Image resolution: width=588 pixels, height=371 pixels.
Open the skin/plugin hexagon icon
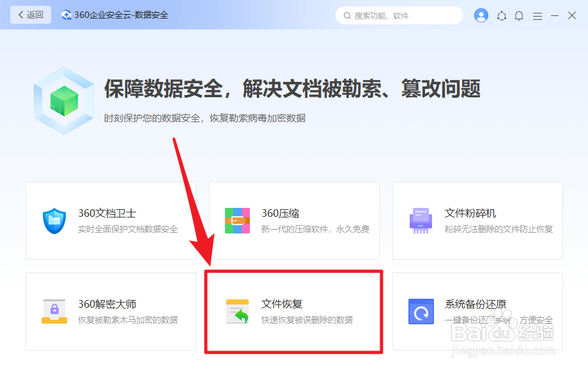point(501,16)
